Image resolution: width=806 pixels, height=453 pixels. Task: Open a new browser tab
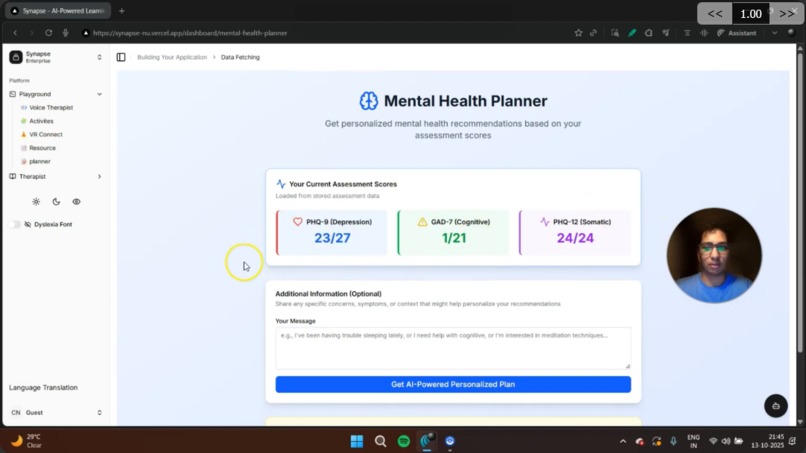pos(122,11)
